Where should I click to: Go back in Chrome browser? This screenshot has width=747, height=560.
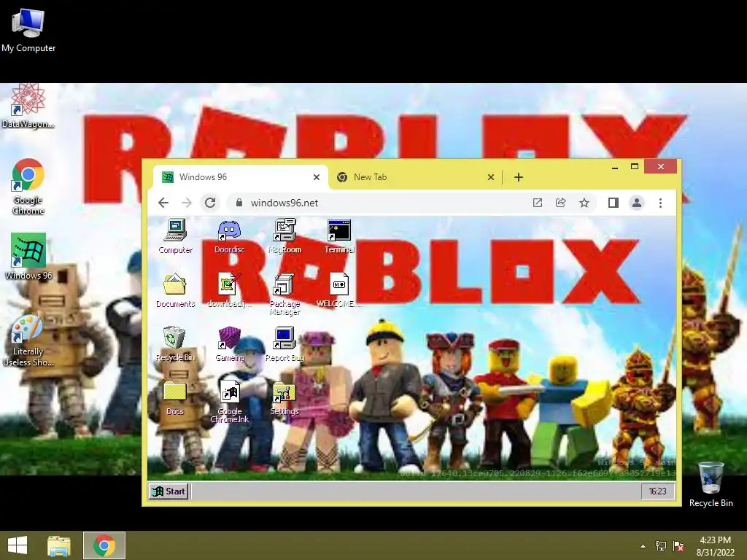point(163,203)
